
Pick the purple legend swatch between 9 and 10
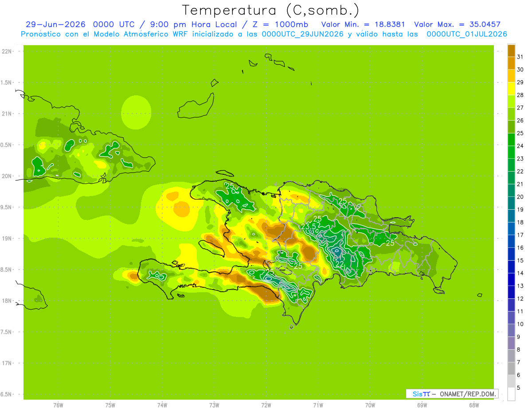coord(511,330)
